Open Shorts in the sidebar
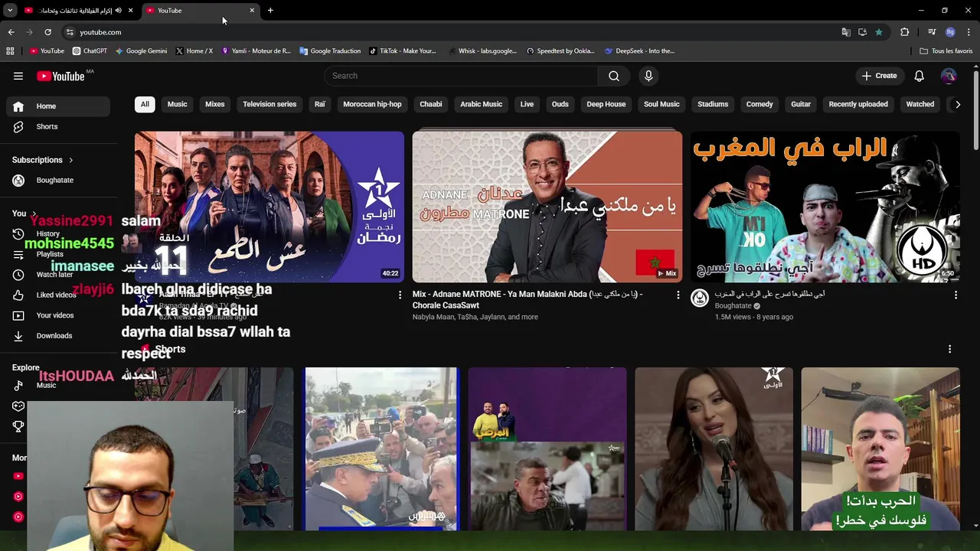 pyautogui.click(x=58, y=126)
